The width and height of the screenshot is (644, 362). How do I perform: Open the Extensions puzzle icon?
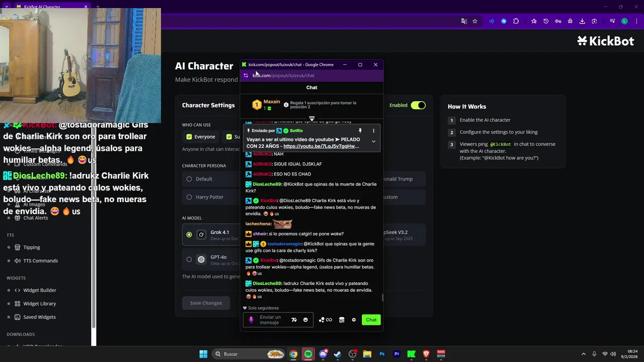click(x=516, y=21)
